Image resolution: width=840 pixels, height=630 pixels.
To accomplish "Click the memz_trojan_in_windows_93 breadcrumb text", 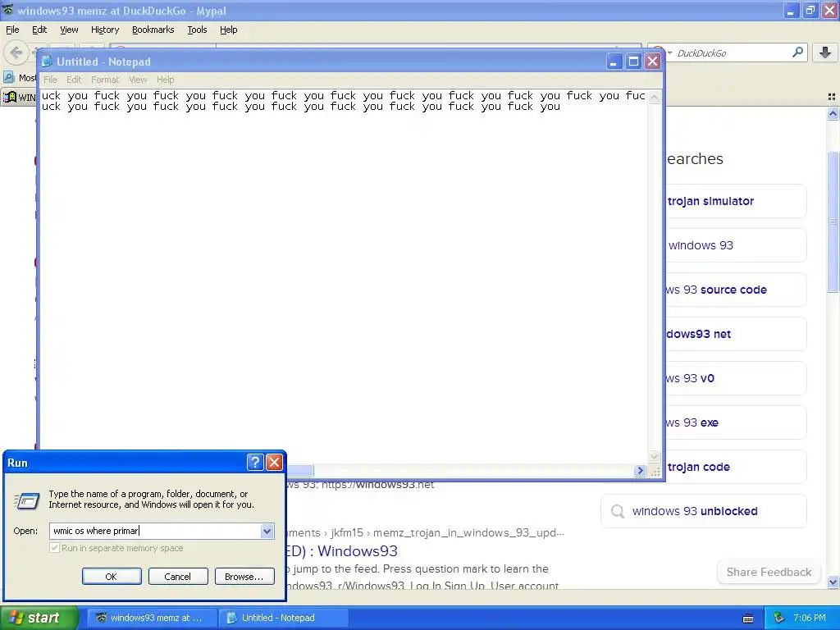I will coord(468,532).
